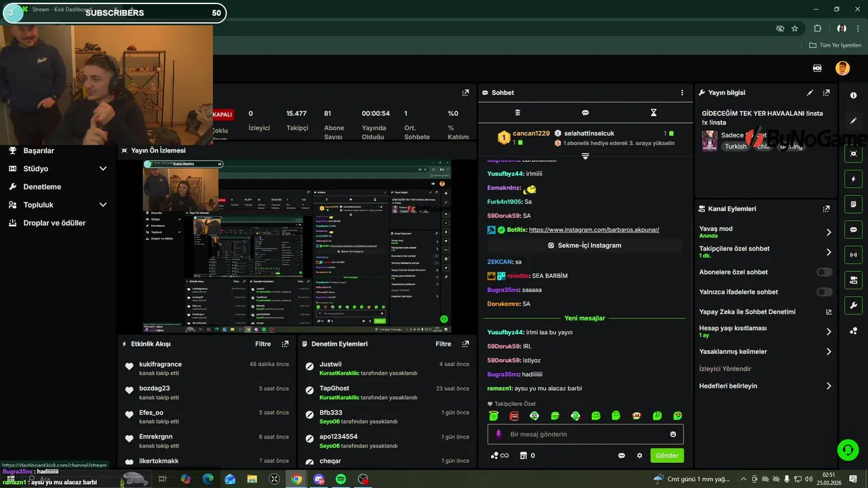
Task: Open File Explorer from the taskbar
Action: [x=252, y=479]
